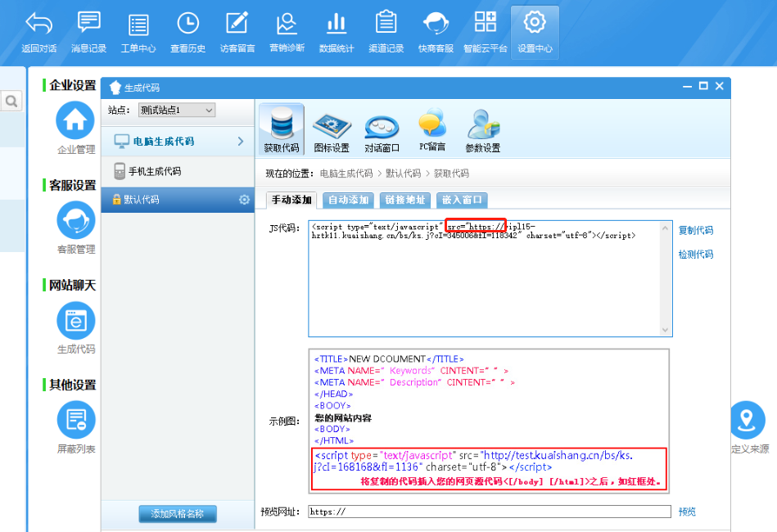This screenshot has height=532, width=777.
Task: Click the 客服管理 headset icon
Action: tap(76, 220)
